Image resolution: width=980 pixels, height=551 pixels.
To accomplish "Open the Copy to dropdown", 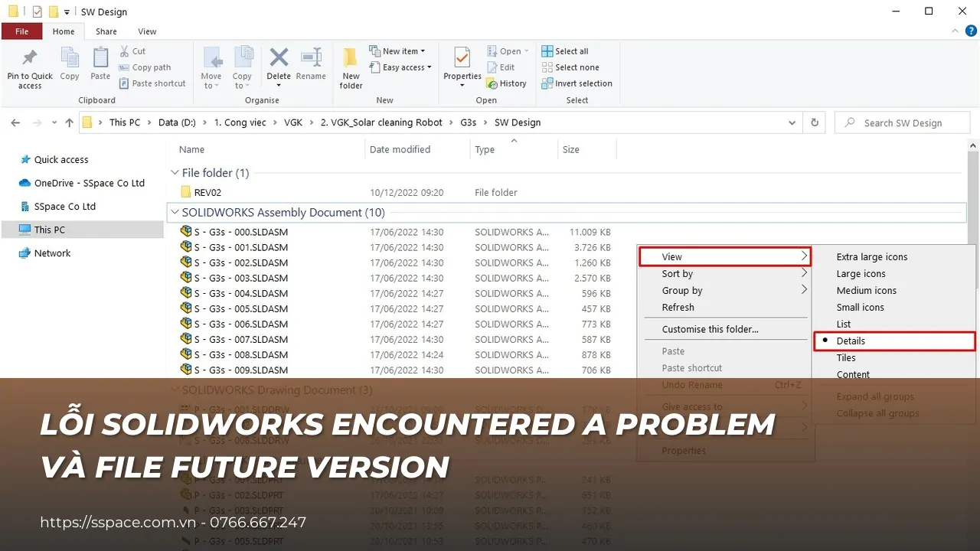I will [x=242, y=68].
